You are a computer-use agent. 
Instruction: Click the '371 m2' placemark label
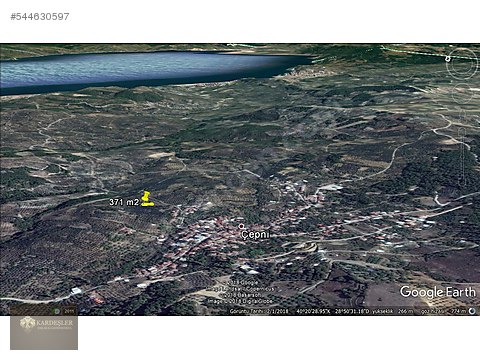tap(124, 202)
